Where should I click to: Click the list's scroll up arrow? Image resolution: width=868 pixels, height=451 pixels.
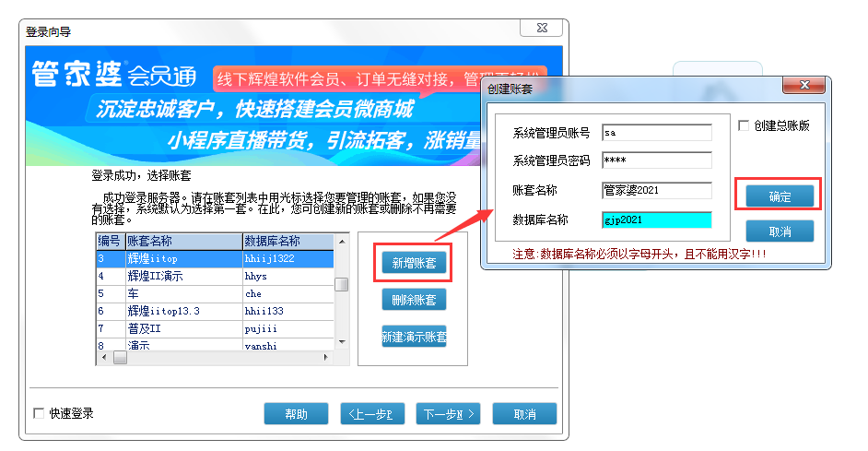tap(342, 241)
